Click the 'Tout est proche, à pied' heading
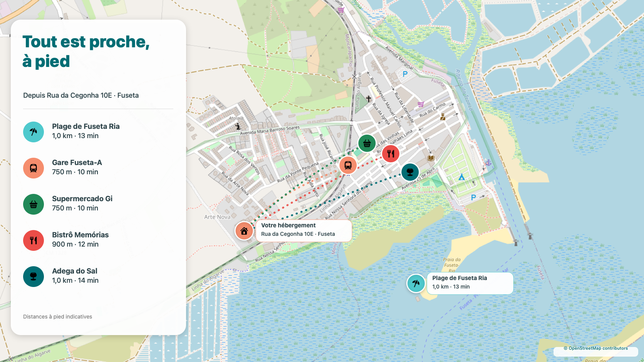The height and width of the screenshot is (362, 644). [x=86, y=52]
